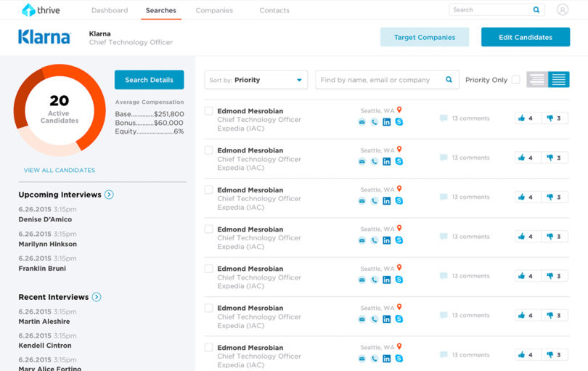
Task: Click the Equity 6% compensation line
Action: click(150, 131)
